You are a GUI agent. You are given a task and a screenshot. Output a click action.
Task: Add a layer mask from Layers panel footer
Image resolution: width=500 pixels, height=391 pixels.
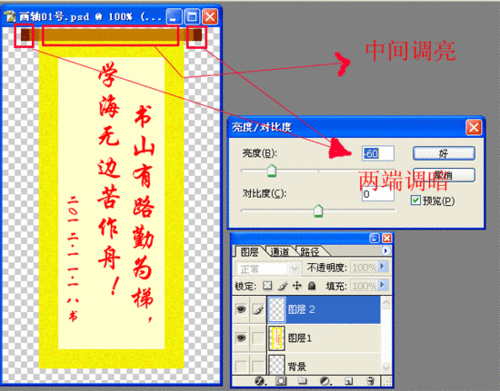281,381
